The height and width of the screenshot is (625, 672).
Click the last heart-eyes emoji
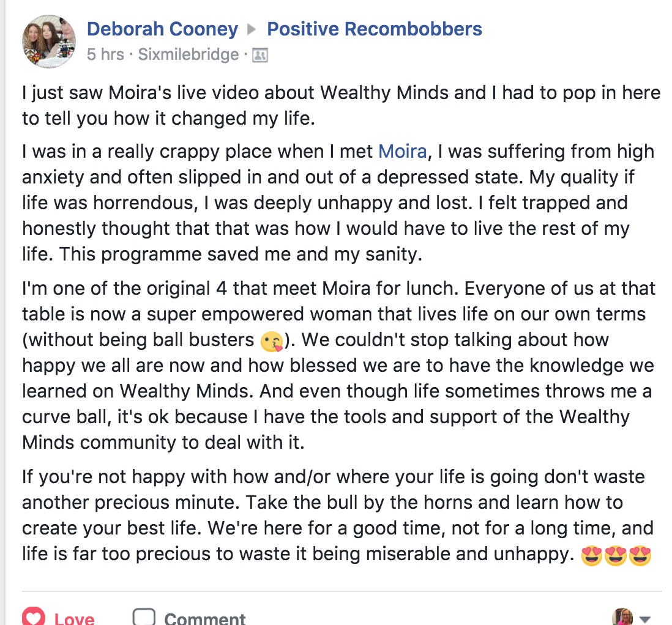(x=640, y=555)
